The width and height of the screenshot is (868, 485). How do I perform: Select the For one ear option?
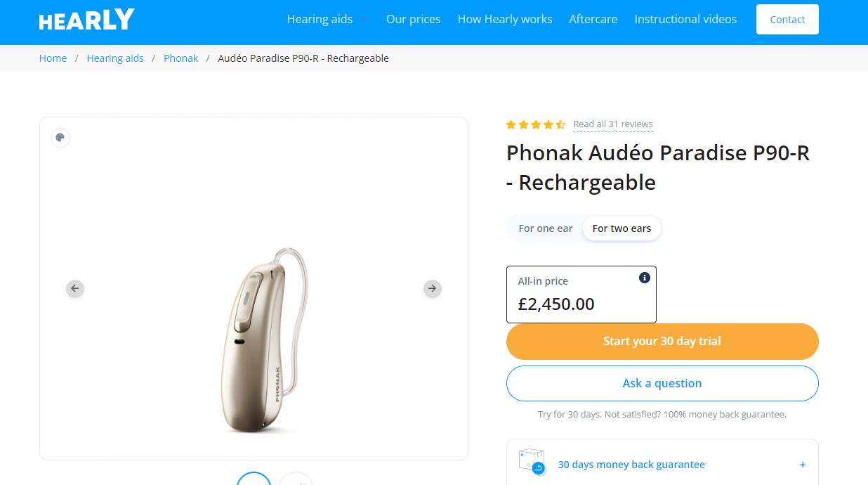[546, 228]
